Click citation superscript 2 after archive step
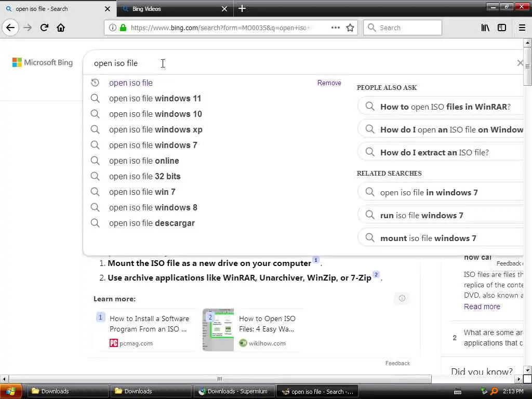 pos(376,274)
